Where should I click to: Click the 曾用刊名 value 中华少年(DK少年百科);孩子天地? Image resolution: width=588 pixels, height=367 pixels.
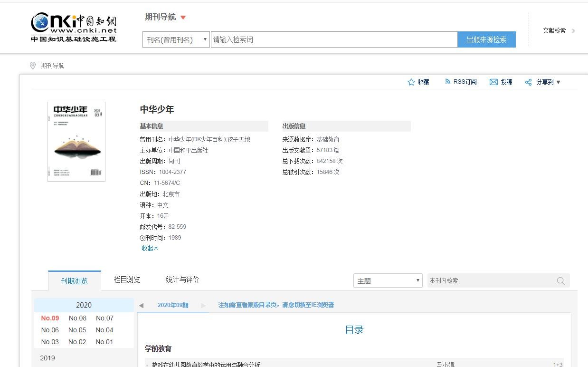coord(209,139)
